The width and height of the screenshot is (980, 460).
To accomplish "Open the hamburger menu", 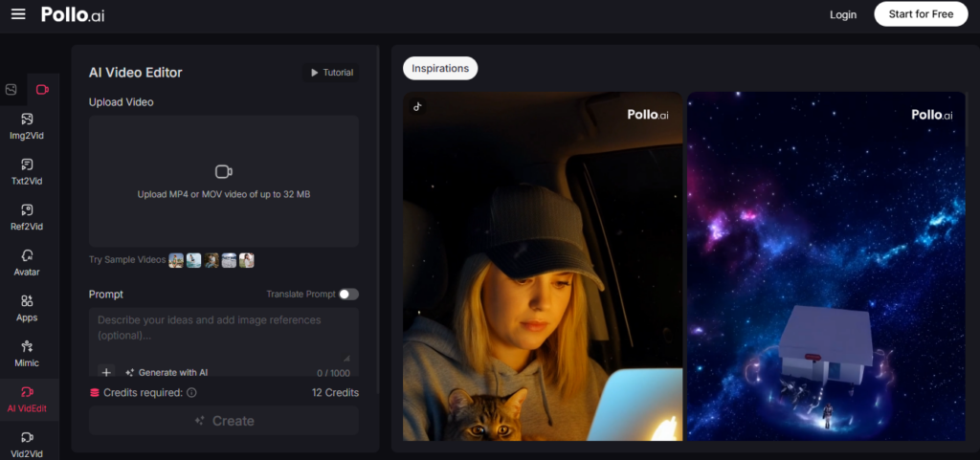I will point(18,14).
